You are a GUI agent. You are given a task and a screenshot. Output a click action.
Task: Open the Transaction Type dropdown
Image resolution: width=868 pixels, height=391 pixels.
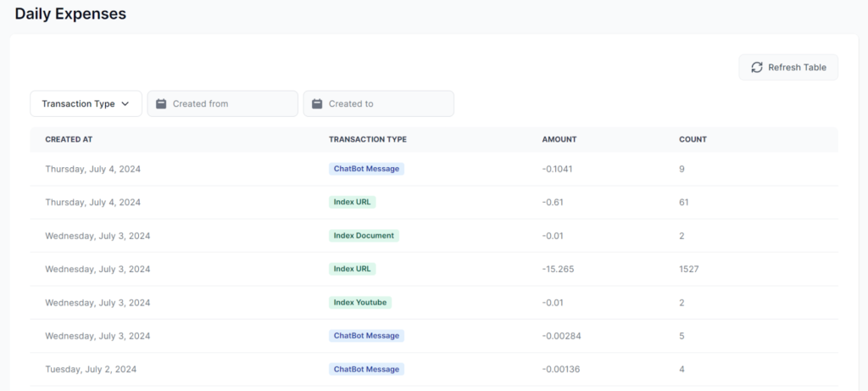coord(86,103)
